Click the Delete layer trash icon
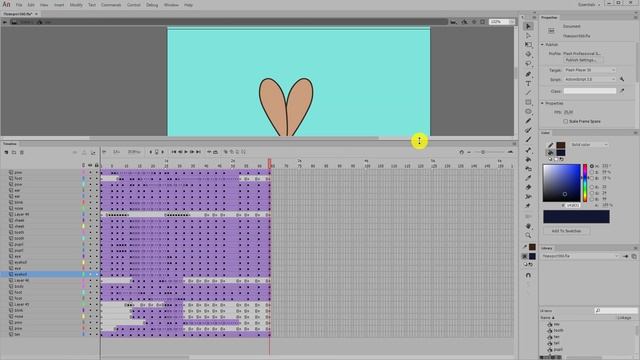This screenshot has width=640, height=360. click(x=22, y=152)
